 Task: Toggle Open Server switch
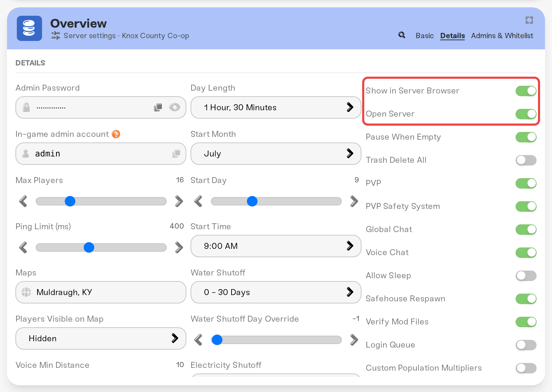[526, 114]
